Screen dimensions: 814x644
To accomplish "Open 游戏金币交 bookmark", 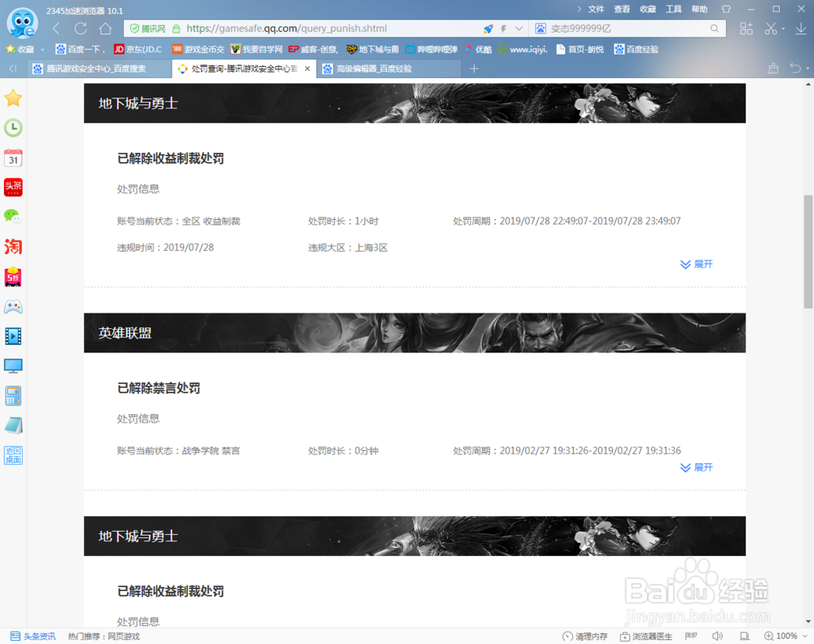I will click(198, 50).
